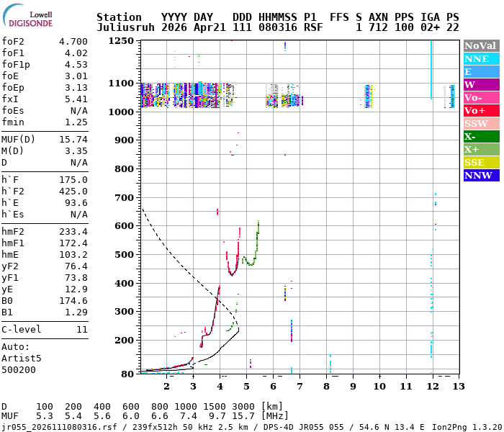Image resolution: width=504 pixels, height=432 pixels.
Task: Click the NNE cyan legend swatch
Action: (481, 58)
